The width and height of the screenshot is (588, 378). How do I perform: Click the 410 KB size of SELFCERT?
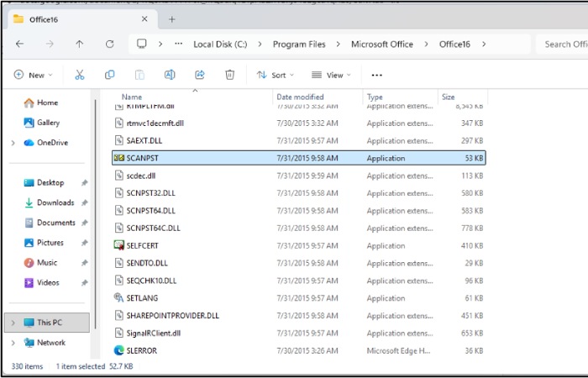pyautogui.click(x=472, y=245)
